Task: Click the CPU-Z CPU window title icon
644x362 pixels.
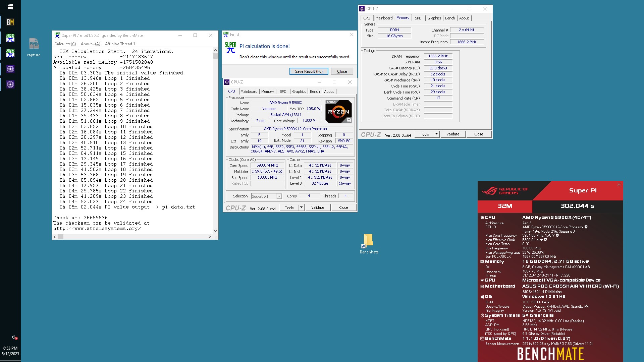Action: coord(227,82)
